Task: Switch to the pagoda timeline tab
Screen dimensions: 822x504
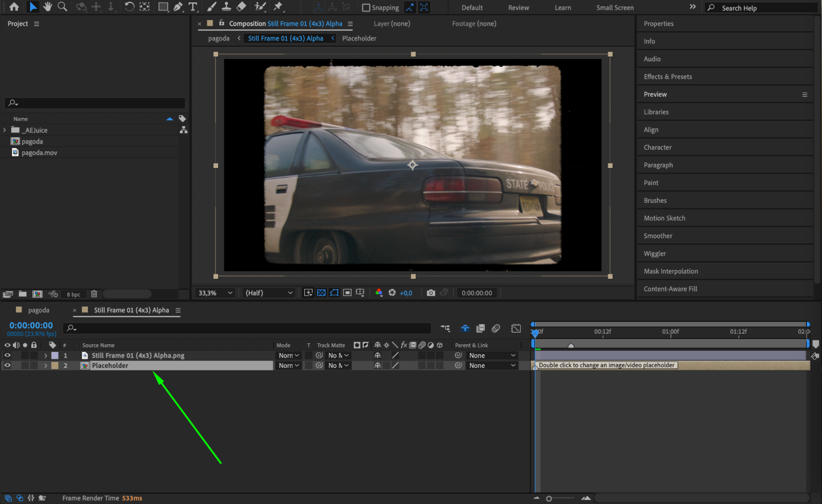Action: click(38, 310)
